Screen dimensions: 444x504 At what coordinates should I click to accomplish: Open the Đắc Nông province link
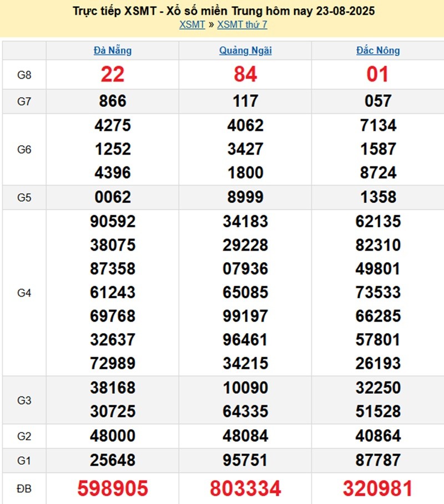tap(378, 50)
